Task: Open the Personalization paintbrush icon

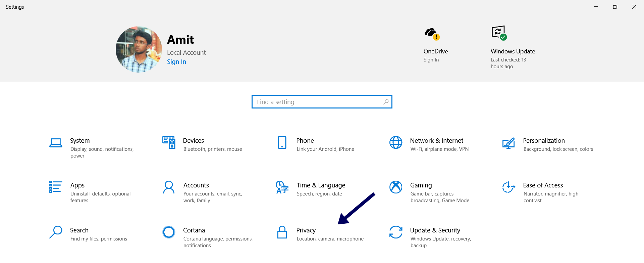Action: (x=508, y=143)
